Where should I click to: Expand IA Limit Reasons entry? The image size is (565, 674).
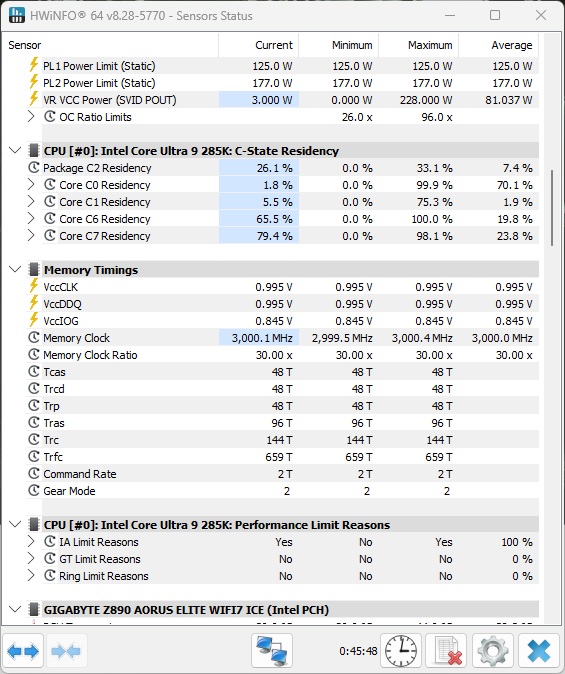pyautogui.click(x=31, y=542)
